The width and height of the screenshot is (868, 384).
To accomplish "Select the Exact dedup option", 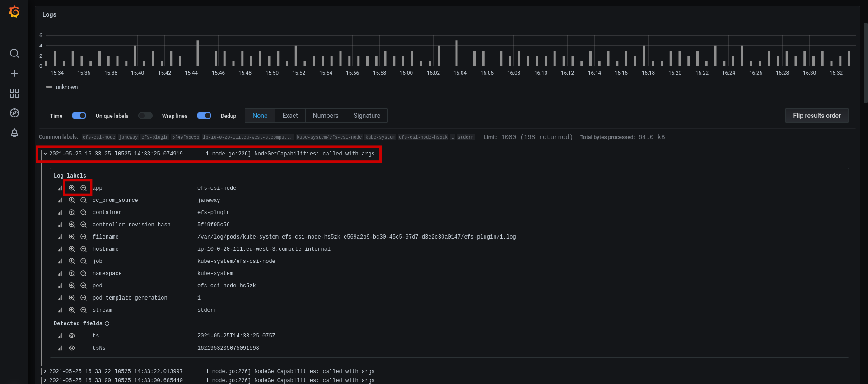I will (290, 116).
